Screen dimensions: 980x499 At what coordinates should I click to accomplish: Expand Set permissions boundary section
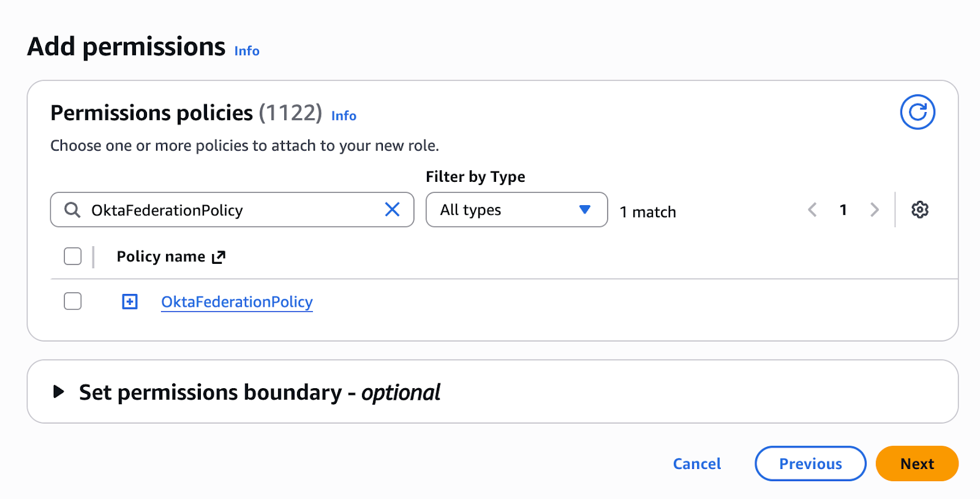point(59,392)
